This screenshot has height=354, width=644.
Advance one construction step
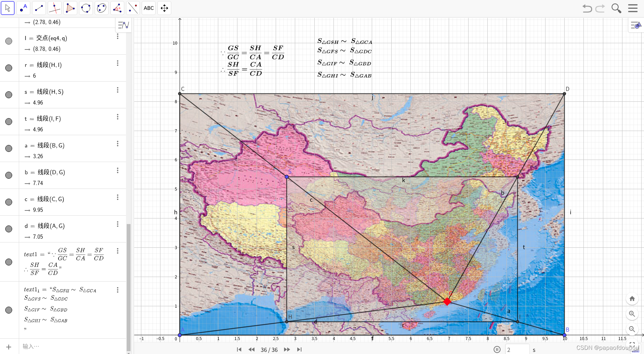pos(287,349)
